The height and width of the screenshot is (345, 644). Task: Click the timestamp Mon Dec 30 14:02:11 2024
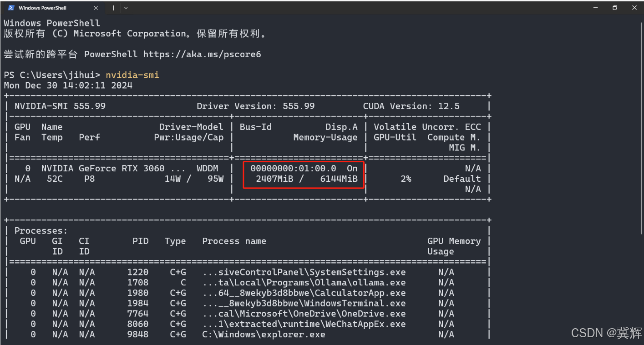click(68, 85)
